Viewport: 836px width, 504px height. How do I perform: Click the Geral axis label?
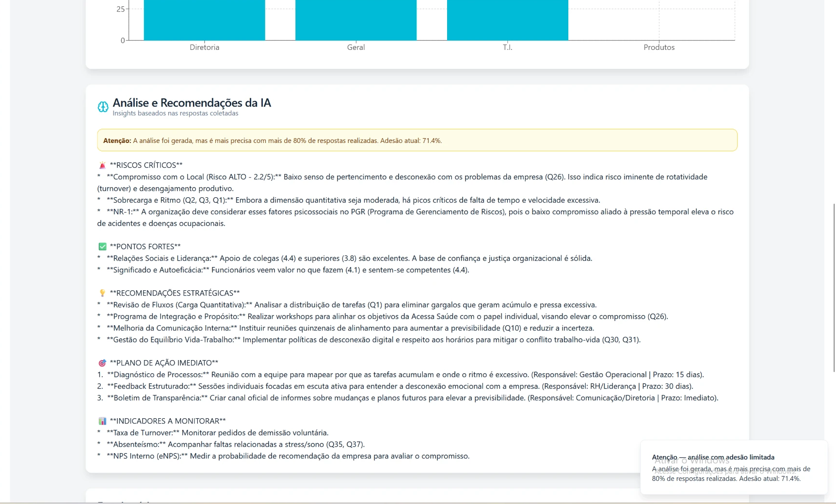(356, 47)
